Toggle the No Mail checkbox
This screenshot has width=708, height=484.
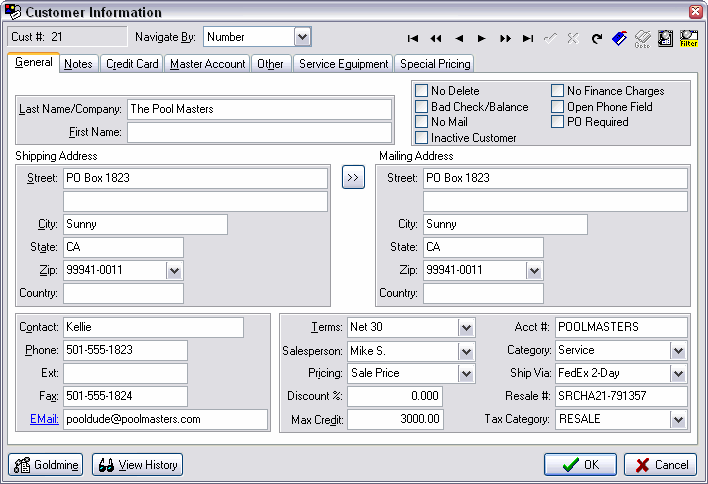click(x=421, y=122)
